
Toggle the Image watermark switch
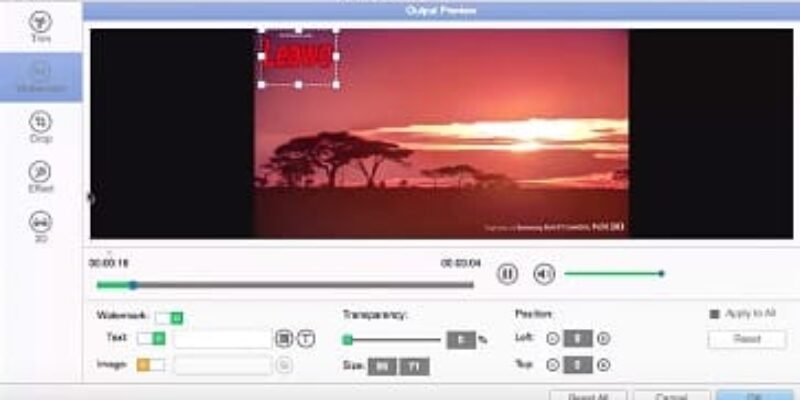pos(151,364)
